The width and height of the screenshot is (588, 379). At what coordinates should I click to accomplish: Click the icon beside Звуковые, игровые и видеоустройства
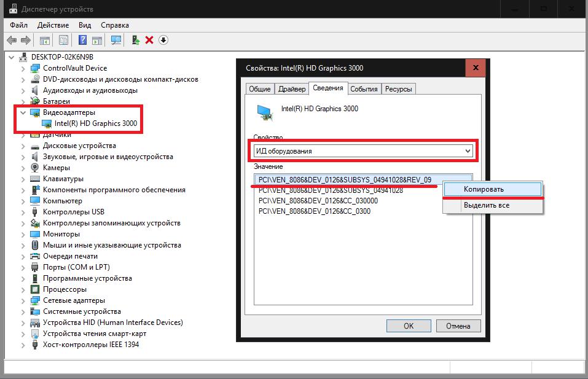pos(35,157)
